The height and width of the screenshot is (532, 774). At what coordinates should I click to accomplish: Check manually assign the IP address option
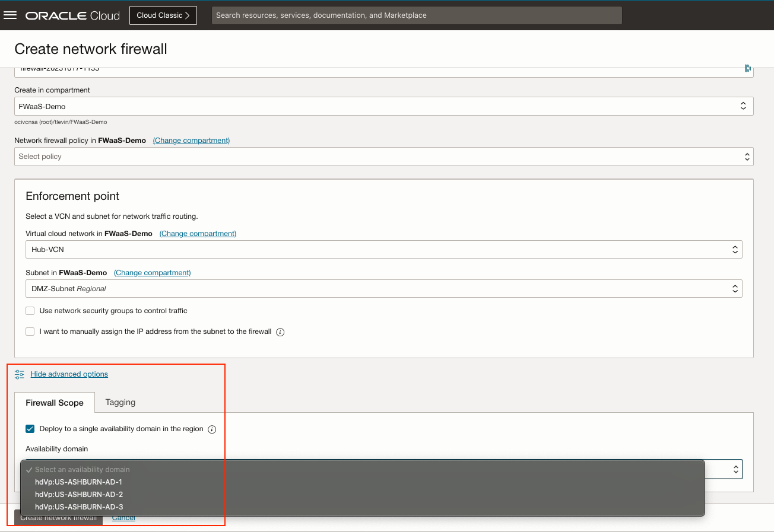tap(30, 332)
